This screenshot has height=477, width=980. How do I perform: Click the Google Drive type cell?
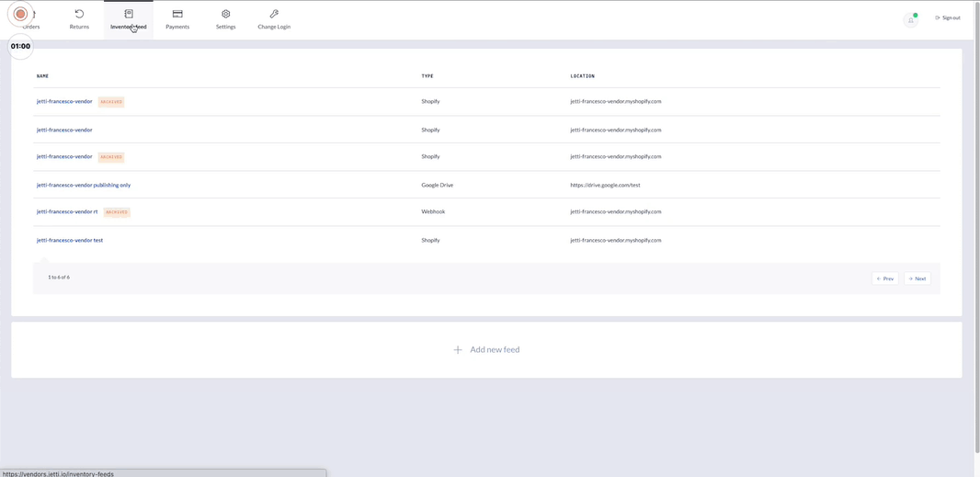click(438, 185)
